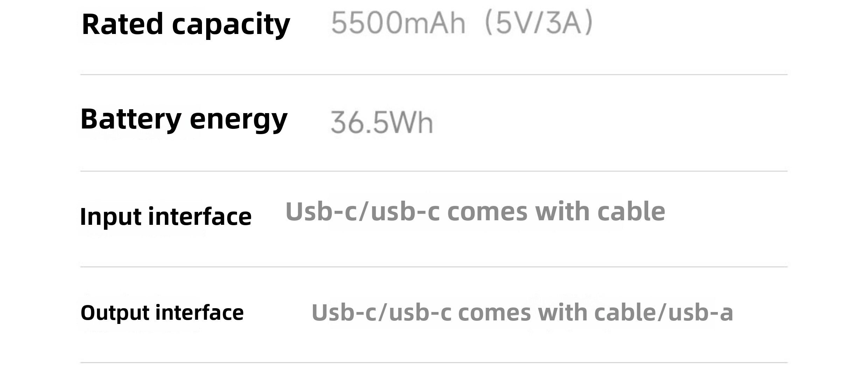The height and width of the screenshot is (367, 868).
Task: Click the "Output interface" label
Action: pyautogui.click(x=162, y=312)
